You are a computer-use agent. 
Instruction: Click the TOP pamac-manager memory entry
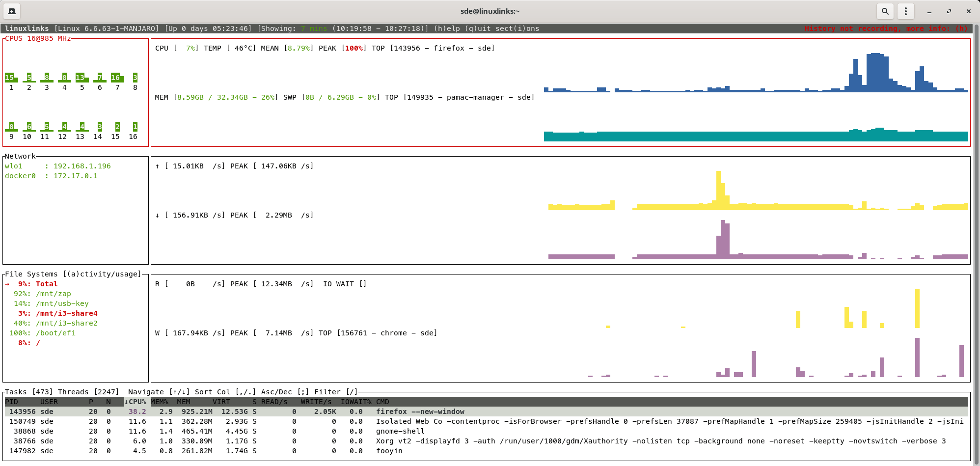click(x=460, y=97)
